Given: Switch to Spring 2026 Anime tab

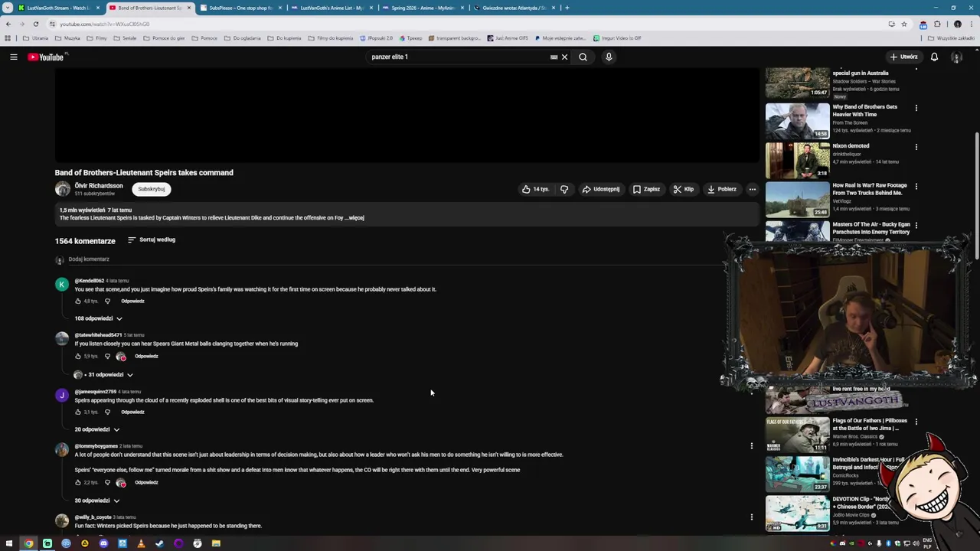Looking at the screenshot, I should pyautogui.click(x=423, y=8).
